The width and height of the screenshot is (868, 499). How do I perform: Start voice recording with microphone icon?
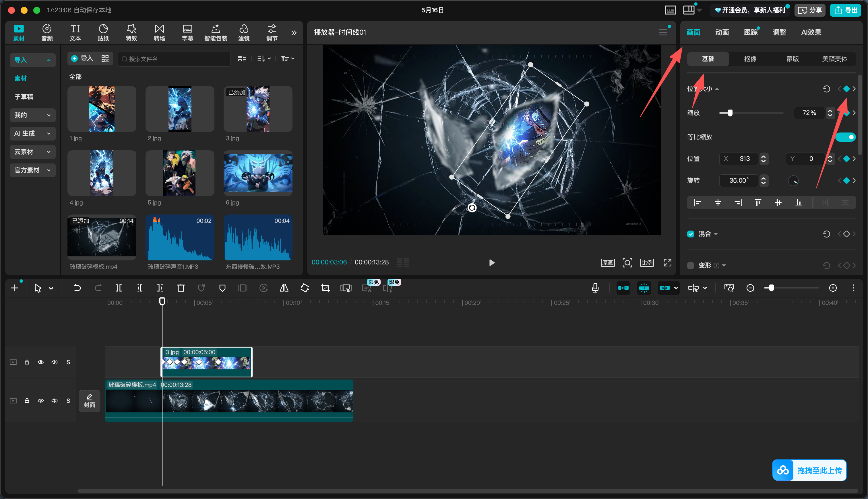click(x=595, y=288)
